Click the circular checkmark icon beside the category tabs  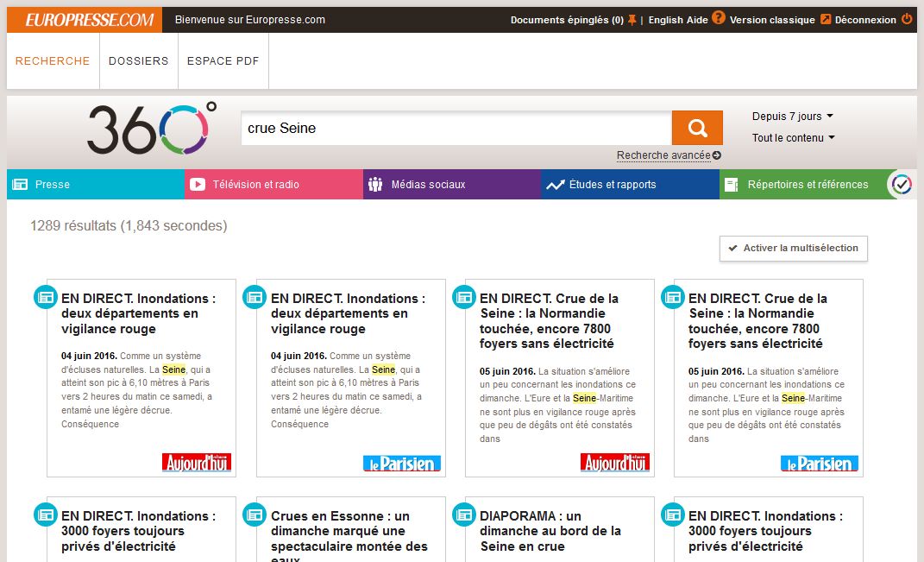click(x=902, y=185)
